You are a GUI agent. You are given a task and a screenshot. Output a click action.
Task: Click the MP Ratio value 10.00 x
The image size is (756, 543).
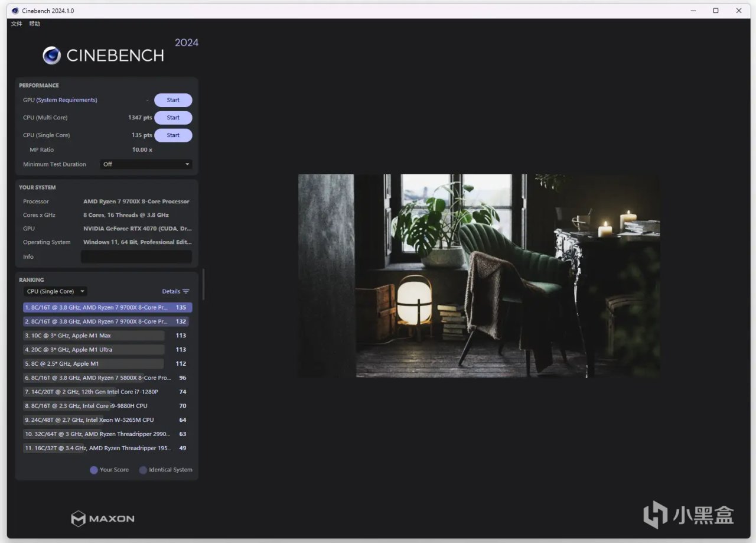coord(142,149)
